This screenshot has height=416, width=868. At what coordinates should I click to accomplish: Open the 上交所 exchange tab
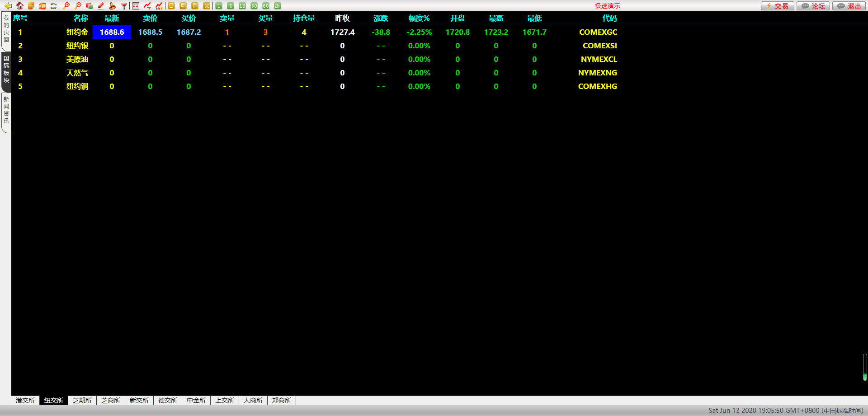[x=225, y=400]
